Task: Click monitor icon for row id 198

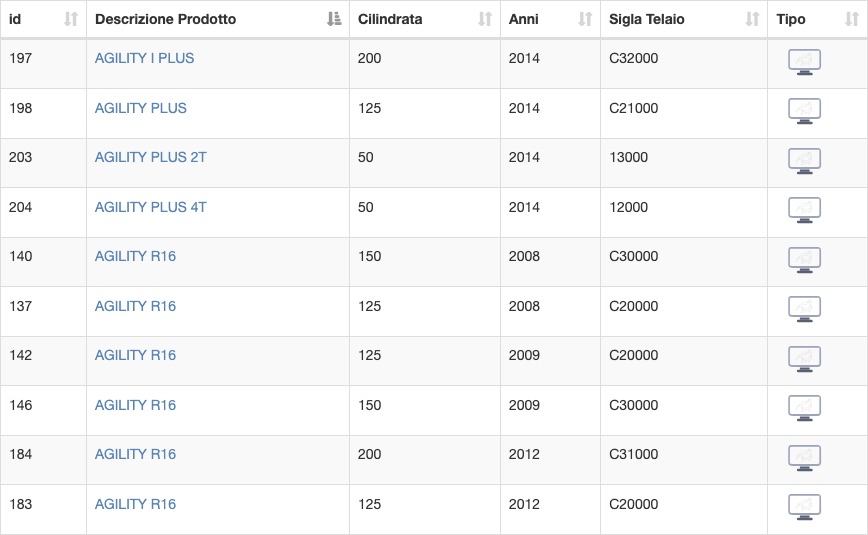Action: pos(804,111)
